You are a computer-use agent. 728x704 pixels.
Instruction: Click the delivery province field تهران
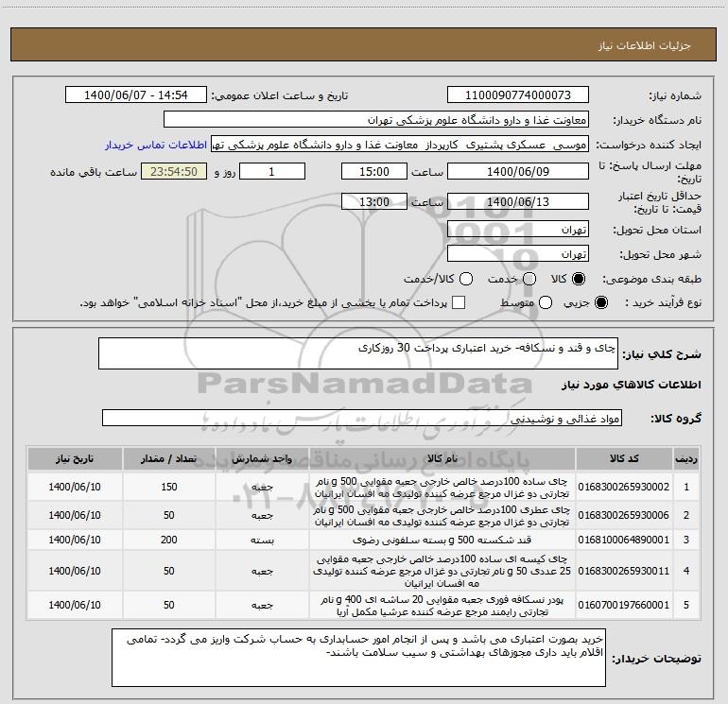(518, 230)
